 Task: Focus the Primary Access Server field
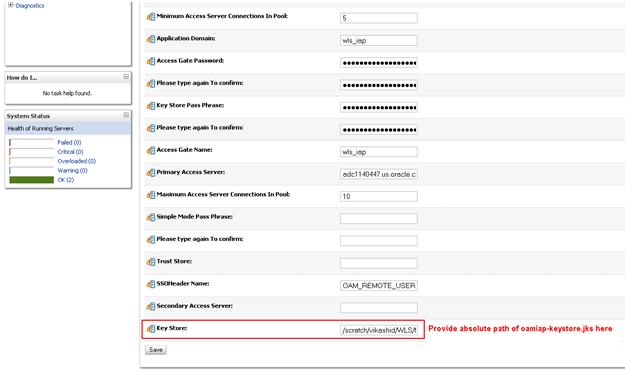(379, 174)
